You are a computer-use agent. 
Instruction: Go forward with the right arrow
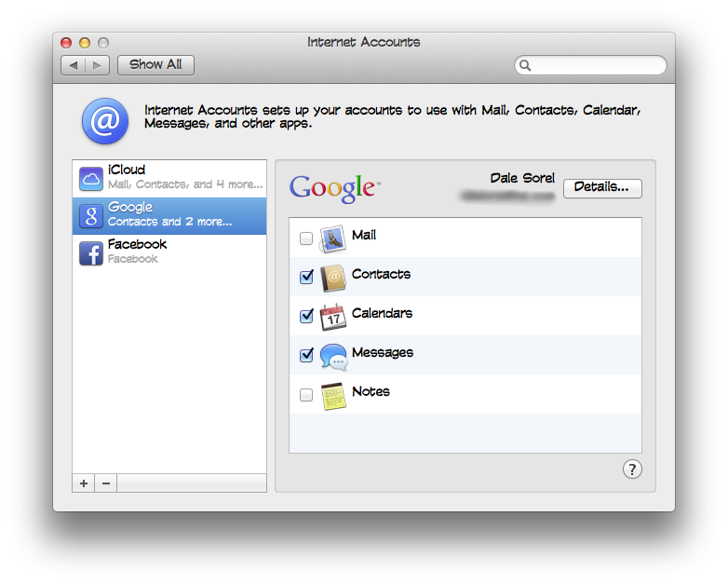(x=97, y=65)
